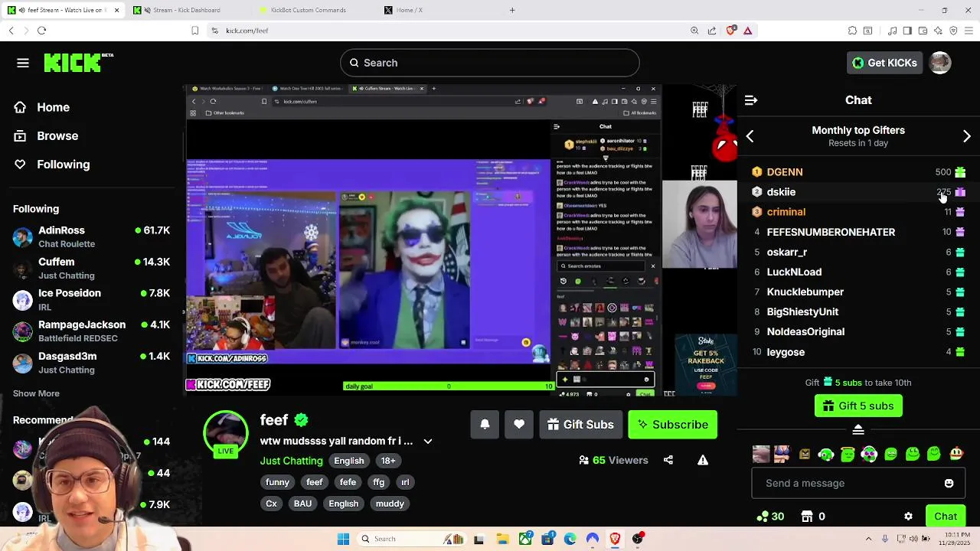
Task: Focus the Send a message field
Action: coord(858,483)
